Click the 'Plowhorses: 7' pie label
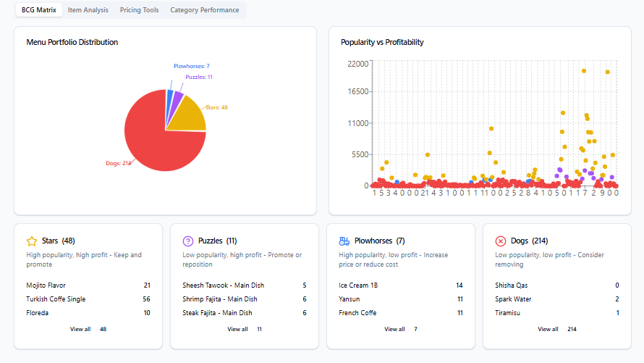Viewport: 644px width, 363px height. point(192,66)
